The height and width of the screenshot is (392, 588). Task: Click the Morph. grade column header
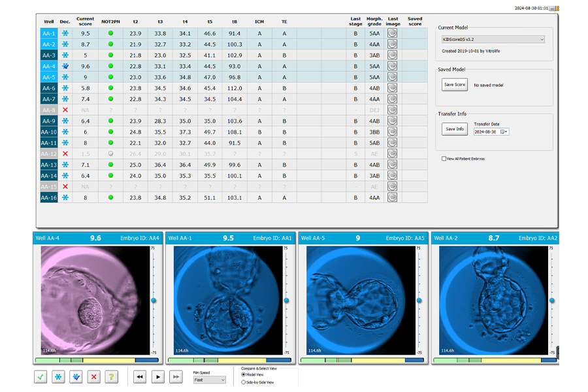(x=374, y=21)
